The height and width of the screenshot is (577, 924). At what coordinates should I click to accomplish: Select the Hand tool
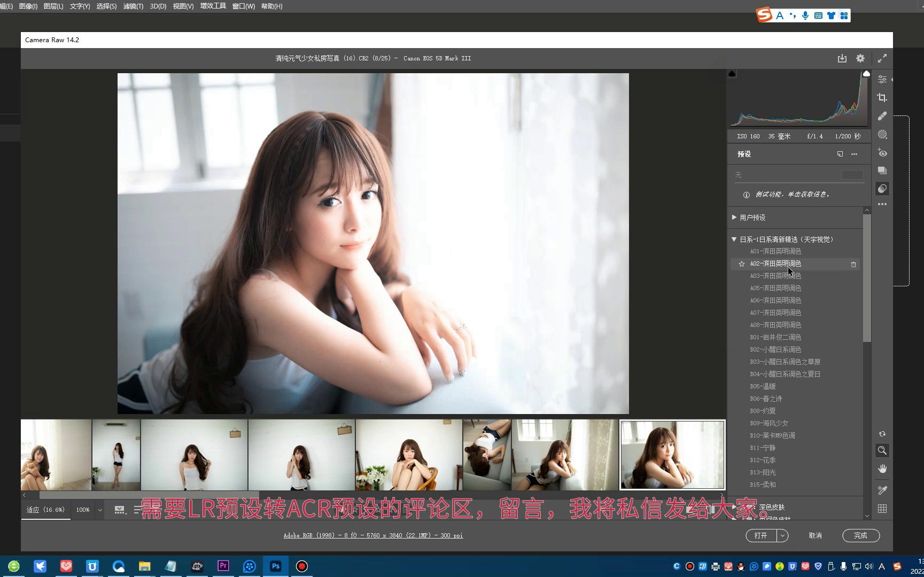(x=882, y=469)
